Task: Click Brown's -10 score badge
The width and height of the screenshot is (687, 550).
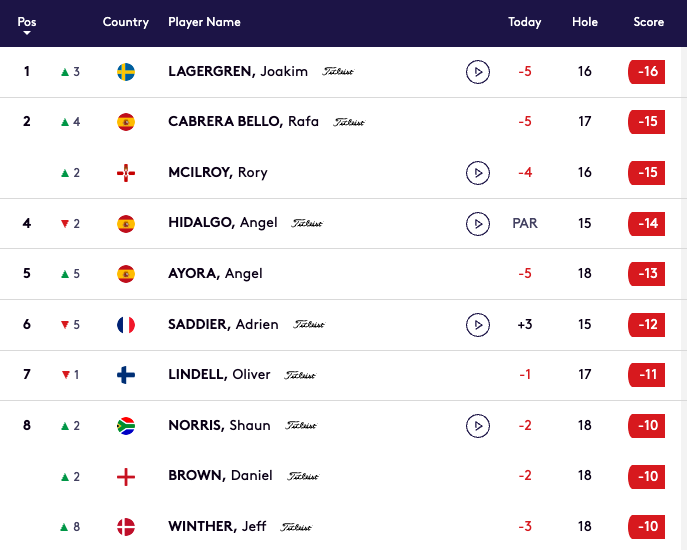Action: pyautogui.click(x=646, y=476)
